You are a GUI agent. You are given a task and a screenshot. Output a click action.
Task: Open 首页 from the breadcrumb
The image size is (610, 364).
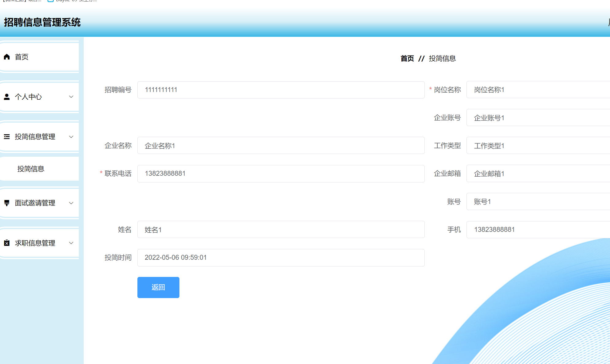pyautogui.click(x=407, y=58)
